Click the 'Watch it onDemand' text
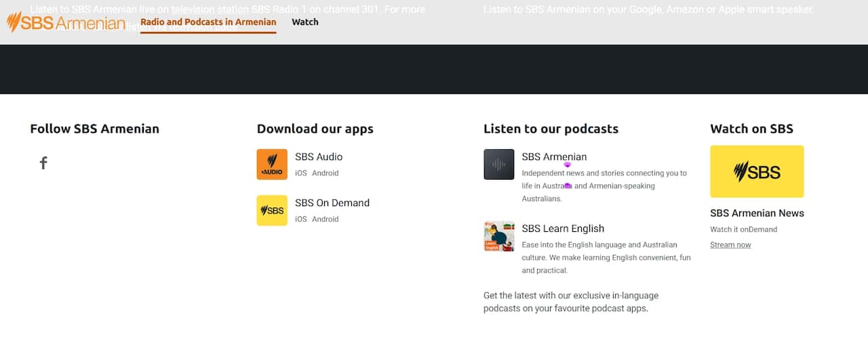This screenshot has height=337, width=868. pyautogui.click(x=743, y=229)
